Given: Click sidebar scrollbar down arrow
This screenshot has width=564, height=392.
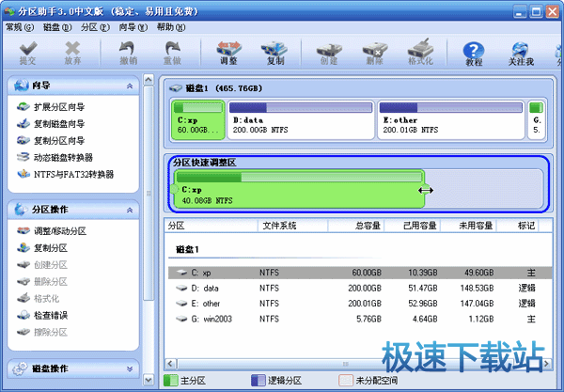Looking at the screenshot, I should click(x=149, y=380).
